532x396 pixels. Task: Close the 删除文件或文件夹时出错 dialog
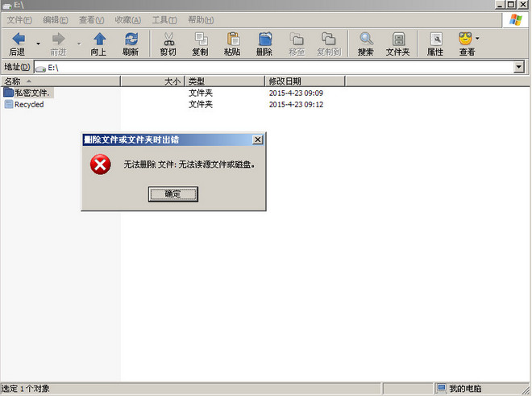(x=258, y=140)
